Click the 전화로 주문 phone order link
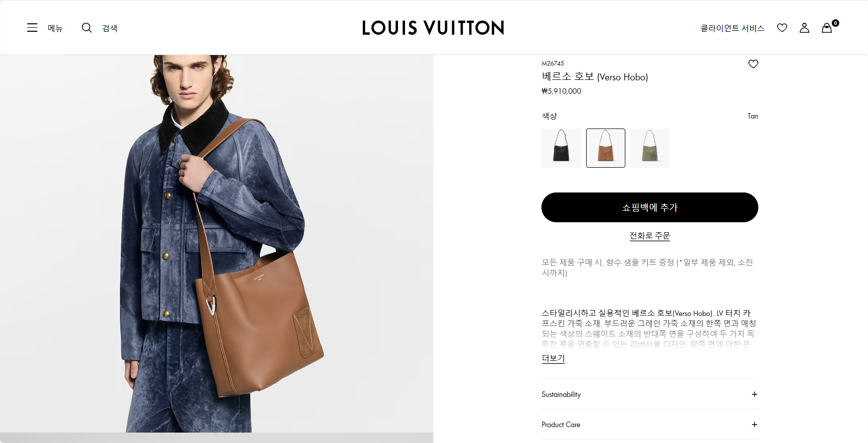The image size is (868, 443). (650, 236)
